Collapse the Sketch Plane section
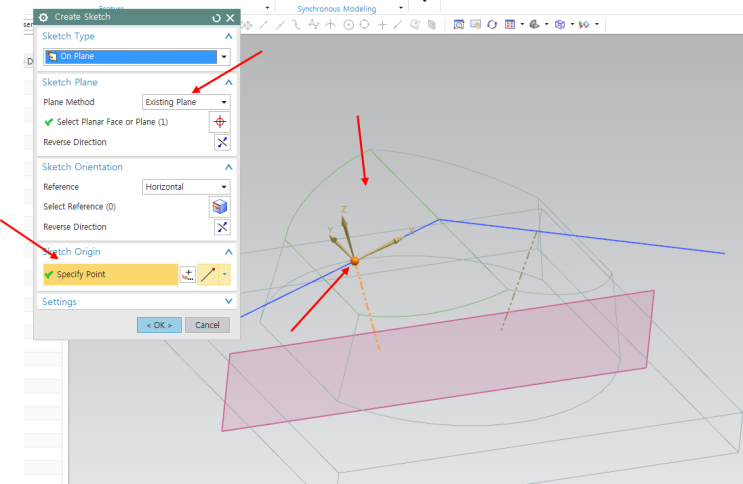Viewport: 743px width, 484px height. tap(228, 82)
